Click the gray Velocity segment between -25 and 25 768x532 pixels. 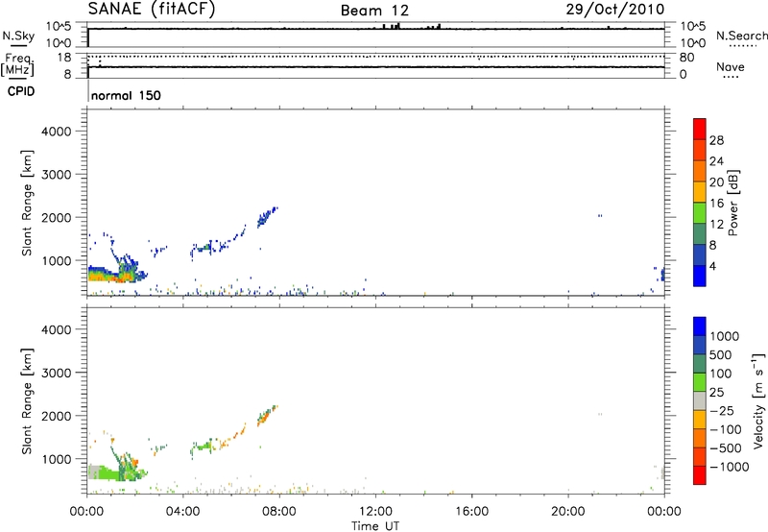pos(700,400)
